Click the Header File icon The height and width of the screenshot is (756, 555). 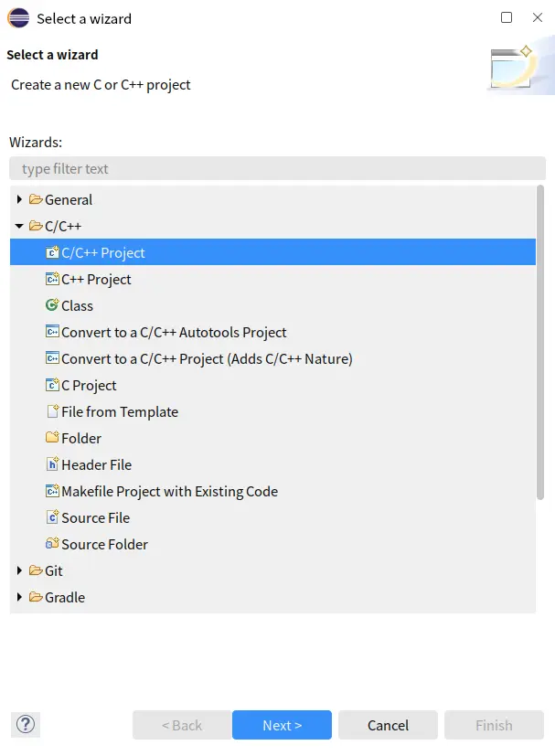[52, 465]
